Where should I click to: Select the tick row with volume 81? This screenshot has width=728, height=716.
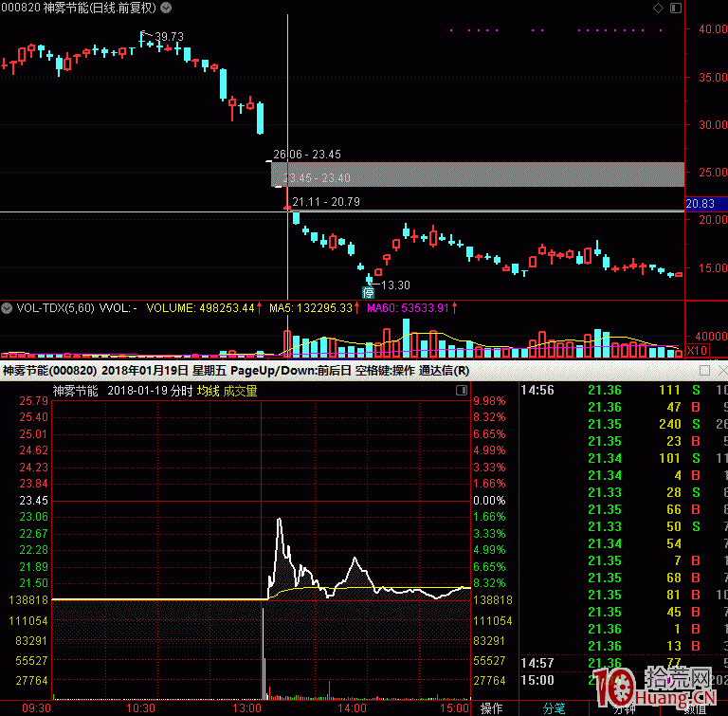pyautogui.click(x=623, y=595)
